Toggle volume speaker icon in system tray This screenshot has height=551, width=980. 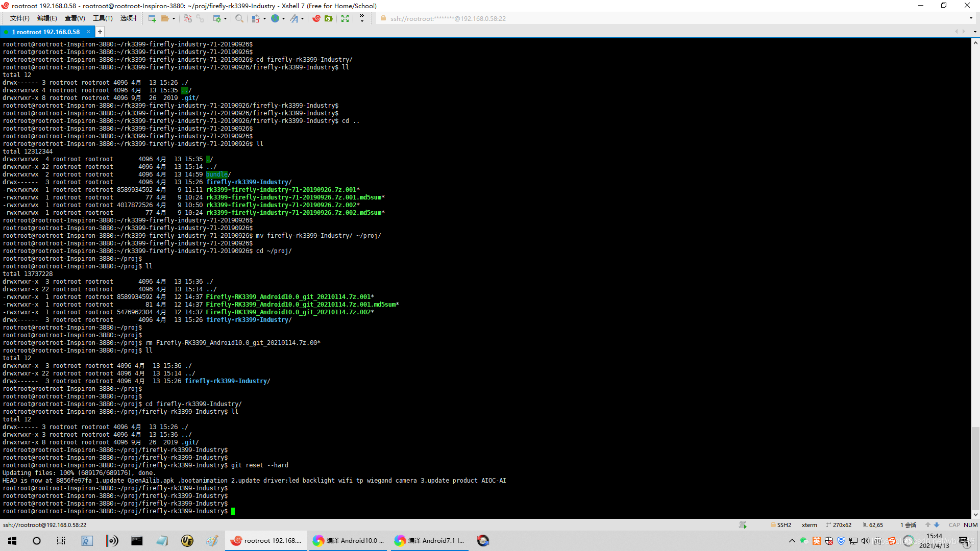click(x=865, y=541)
